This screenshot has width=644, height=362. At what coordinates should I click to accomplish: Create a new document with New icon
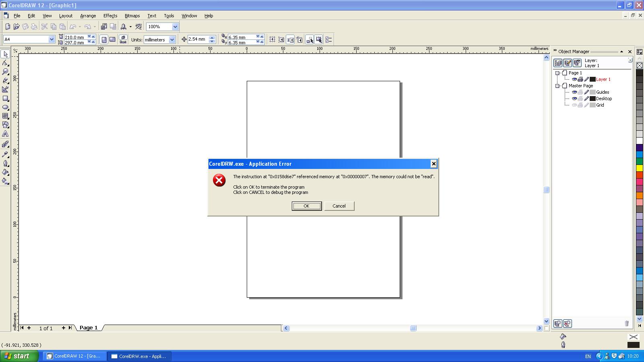pyautogui.click(x=8, y=27)
